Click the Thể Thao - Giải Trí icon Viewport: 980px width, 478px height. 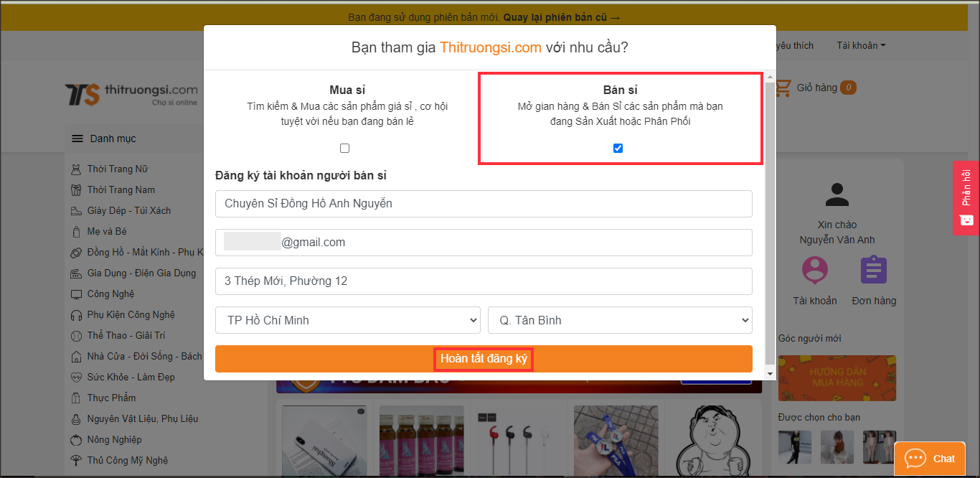point(76,336)
